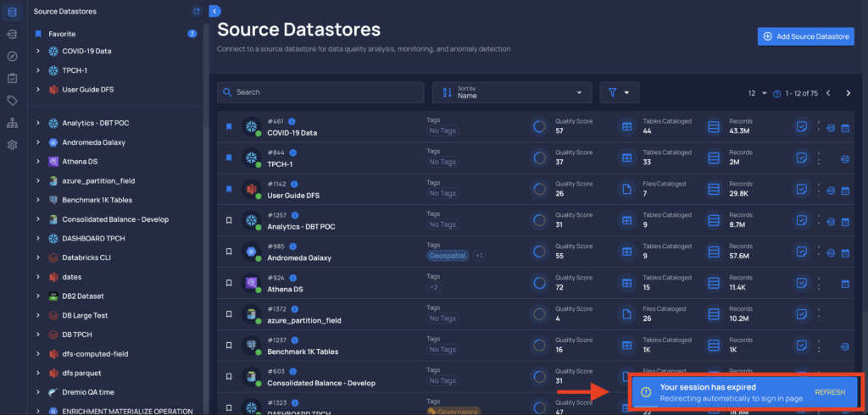Click the datastore Search field
This screenshot has width=868, height=415.
coord(320,92)
